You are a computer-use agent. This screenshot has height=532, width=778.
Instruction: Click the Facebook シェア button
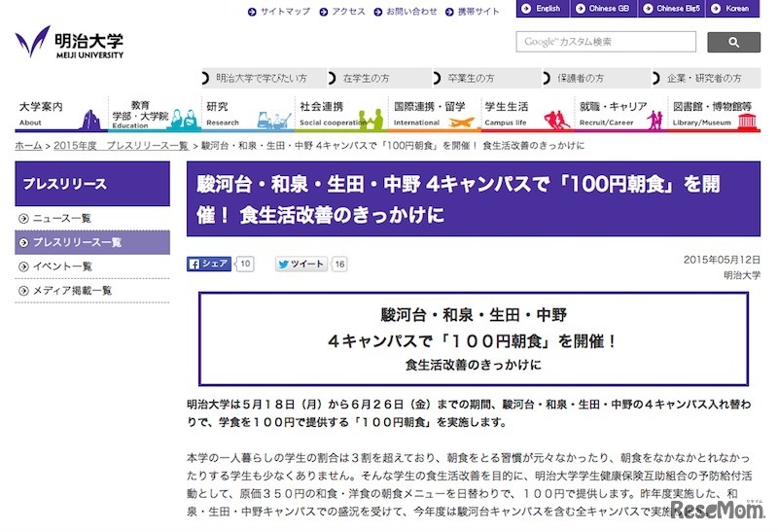(209, 264)
